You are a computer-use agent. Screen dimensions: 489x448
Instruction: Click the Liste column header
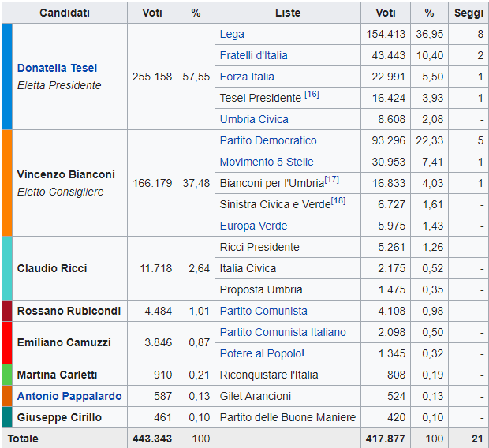pos(288,13)
